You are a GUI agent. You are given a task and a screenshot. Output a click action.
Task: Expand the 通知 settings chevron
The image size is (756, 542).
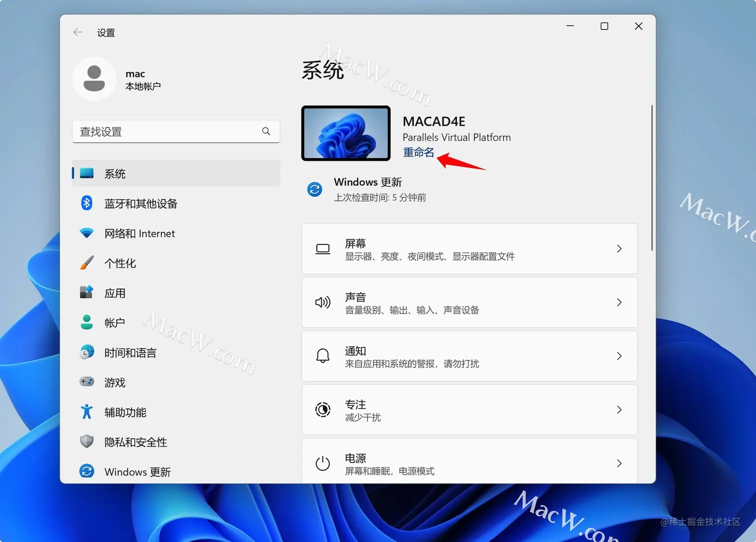pyautogui.click(x=619, y=356)
